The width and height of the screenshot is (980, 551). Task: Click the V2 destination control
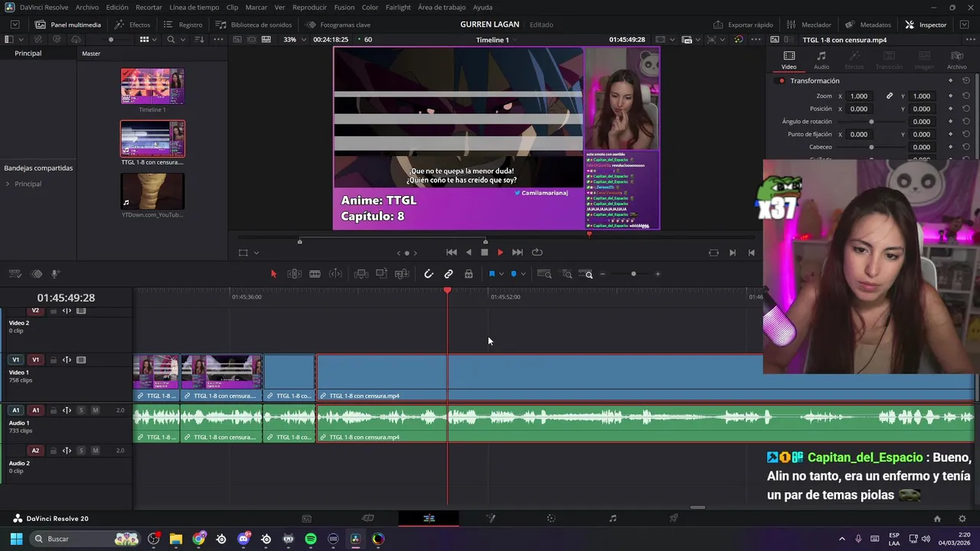click(x=35, y=311)
